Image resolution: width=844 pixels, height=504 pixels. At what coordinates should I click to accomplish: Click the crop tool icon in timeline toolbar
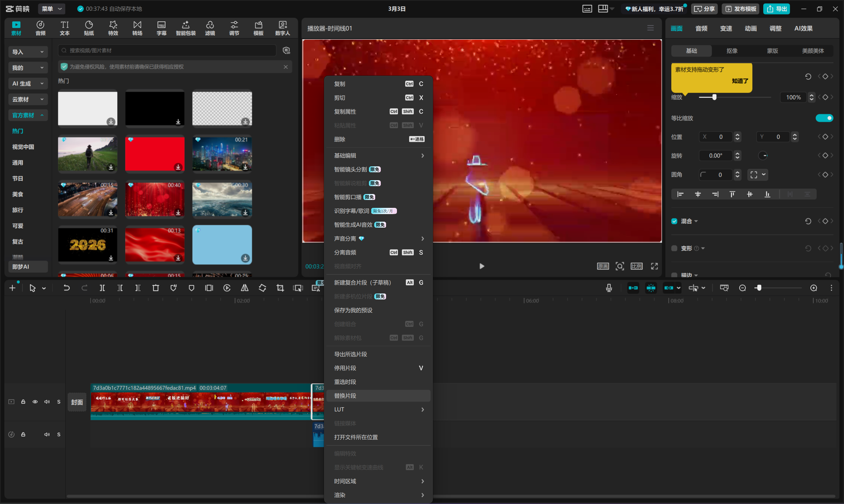pos(280,288)
